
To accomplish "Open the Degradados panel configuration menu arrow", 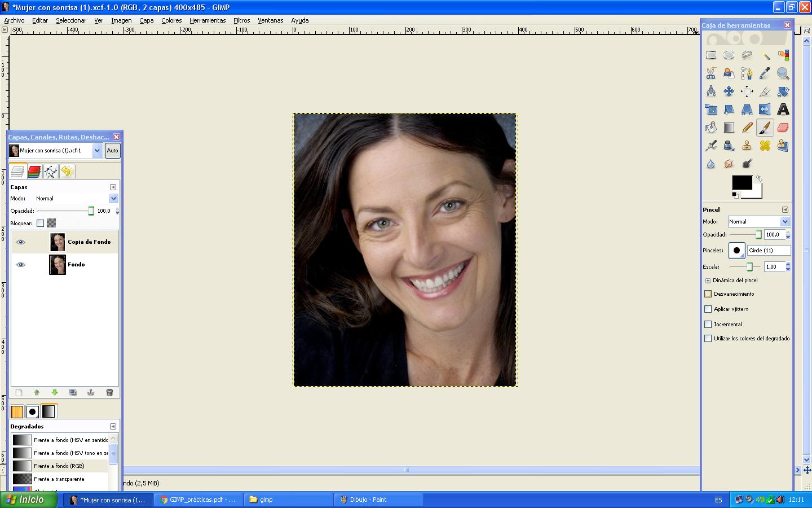I will [113, 427].
